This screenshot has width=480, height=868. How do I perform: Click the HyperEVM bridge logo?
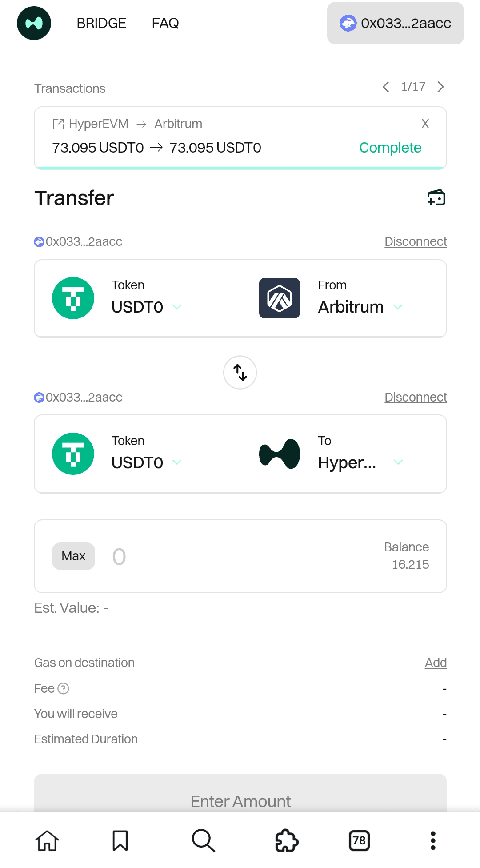(x=34, y=23)
